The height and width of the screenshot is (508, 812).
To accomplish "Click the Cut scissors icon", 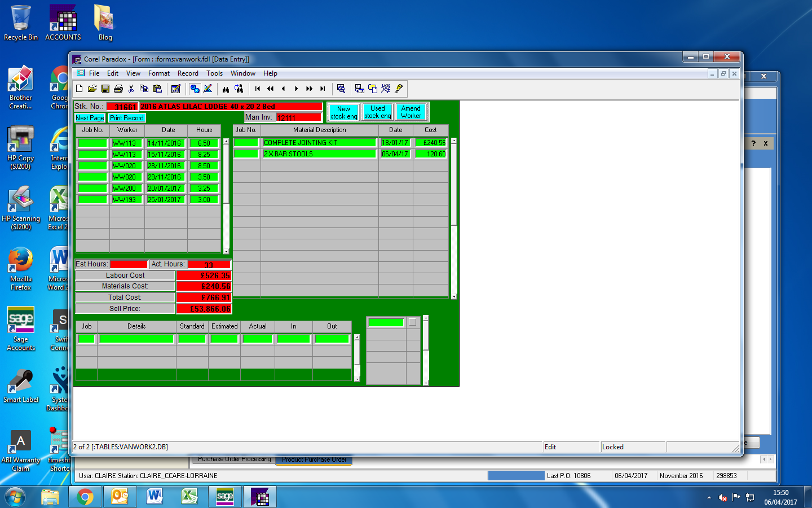I will point(131,89).
